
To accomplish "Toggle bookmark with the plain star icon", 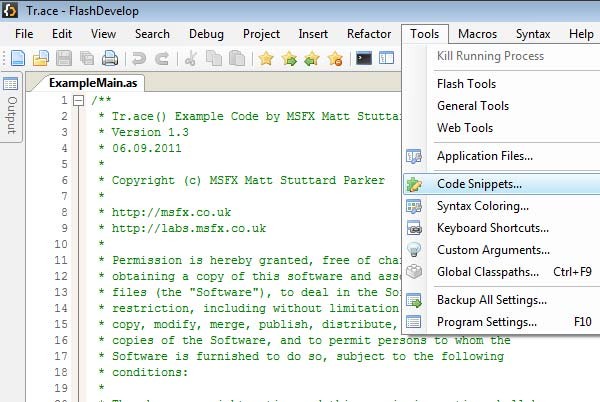I will (266, 59).
